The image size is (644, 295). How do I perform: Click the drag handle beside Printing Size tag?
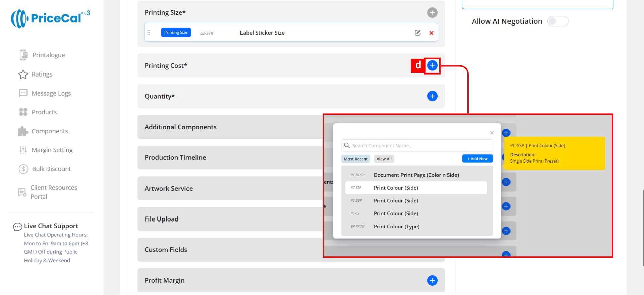149,33
